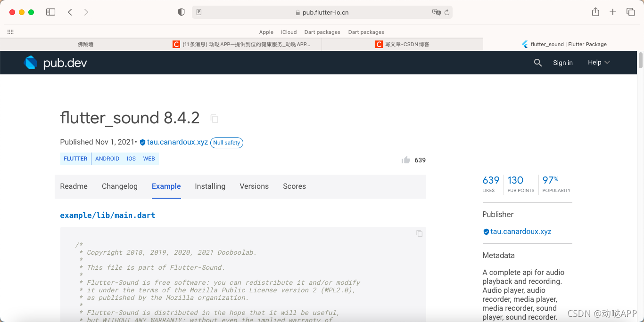Go back with the back arrow
This screenshot has width=644, height=322.
click(x=70, y=12)
